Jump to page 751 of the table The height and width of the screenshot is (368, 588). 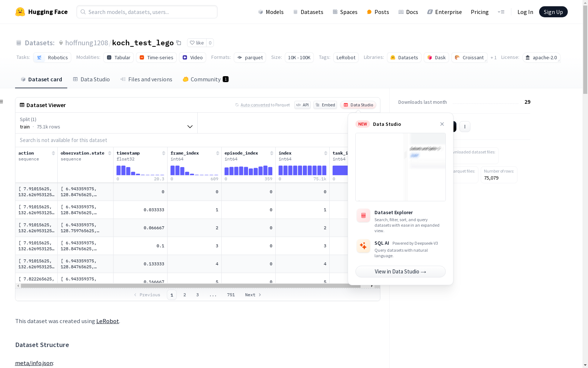click(231, 295)
